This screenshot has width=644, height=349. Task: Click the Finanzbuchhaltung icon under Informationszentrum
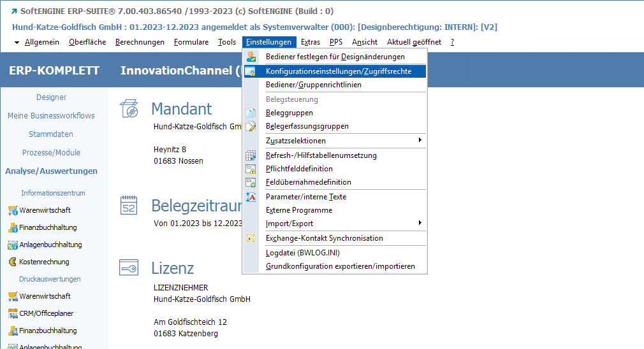[13, 227]
